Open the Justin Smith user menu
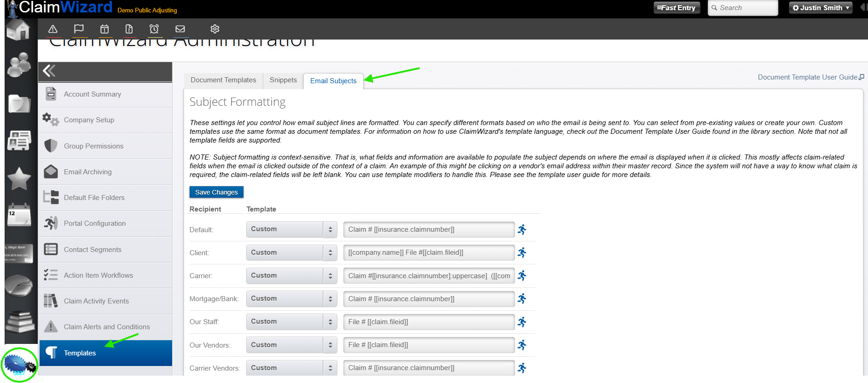 coord(821,8)
